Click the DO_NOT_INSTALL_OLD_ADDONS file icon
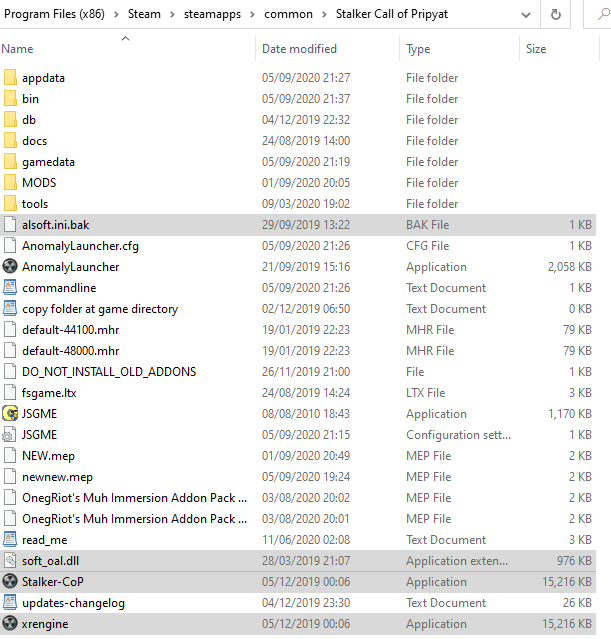The width and height of the screenshot is (611, 639). coord(10,372)
